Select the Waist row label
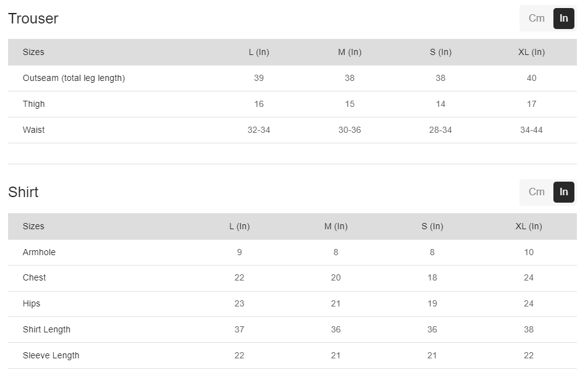Image resolution: width=588 pixels, height=388 pixels. (34, 130)
